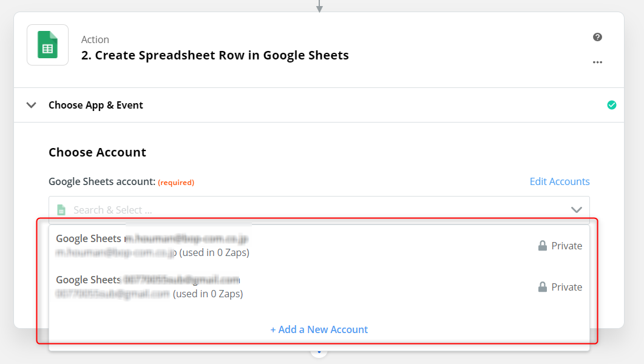This screenshot has width=644, height=364.
Task: Focus the Search & Select account field
Action: tap(303, 210)
